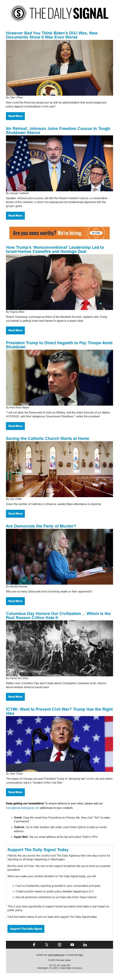Open the 'Saving the Catholic Church Starts at Home' headline
119x980 pixels.
click(x=47, y=438)
